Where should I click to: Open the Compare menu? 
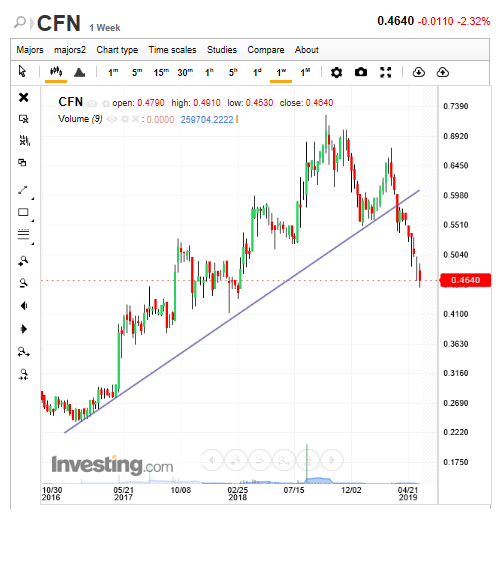click(x=266, y=50)
